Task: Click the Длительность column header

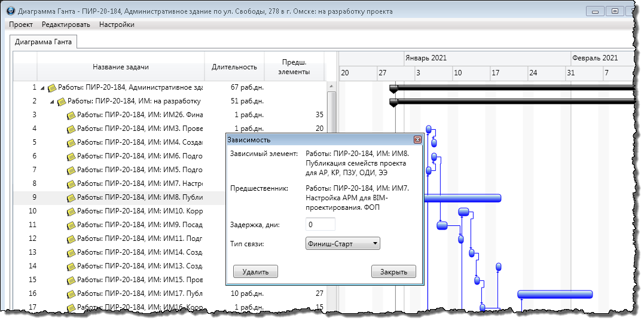Action: [x=234, y=67]
